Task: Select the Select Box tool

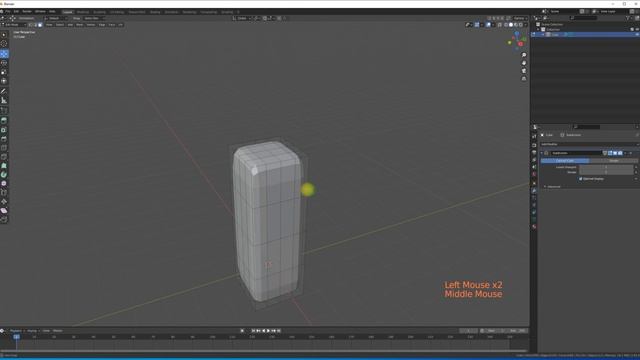Action: point(4,35)
